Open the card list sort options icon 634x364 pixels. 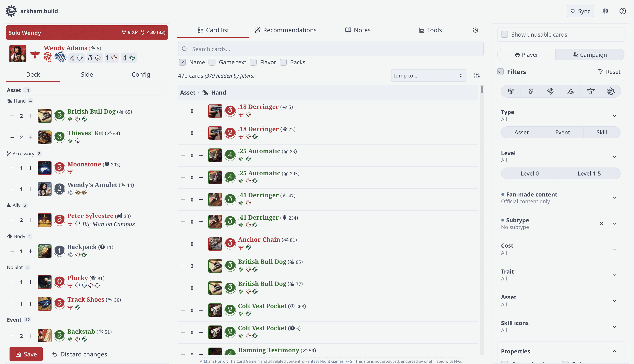476,75
